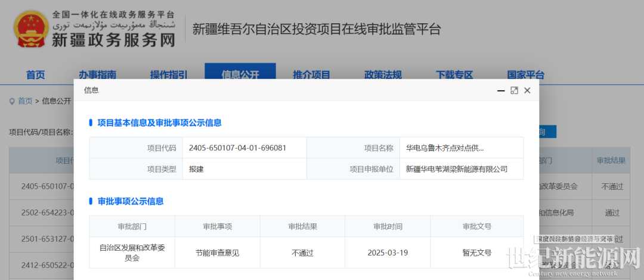
Task: Maximize the 信息 dialog window
Action: (x=514, y=90)
